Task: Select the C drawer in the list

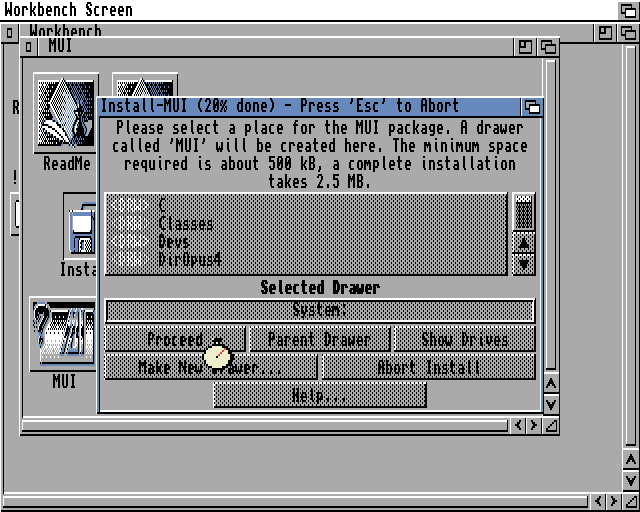Action: pyautogui.click(x=306, y=204)
